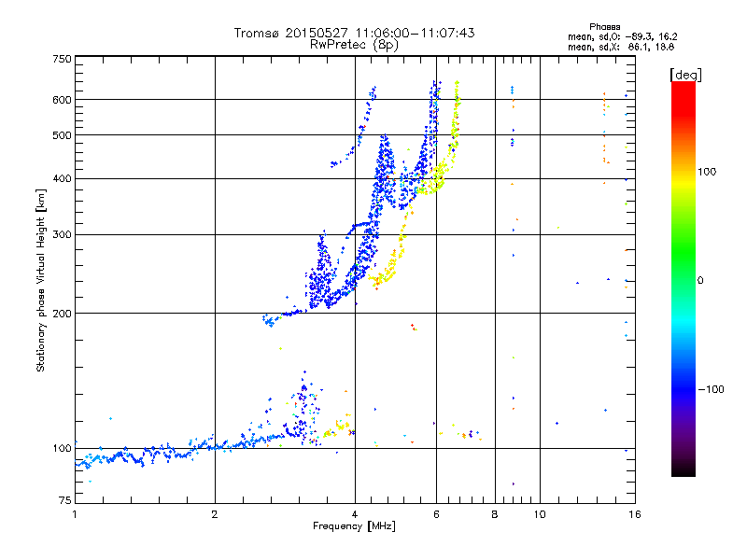Click the y-axis tick label "400"
Viewport: 747px width, 560px height.
[62, 178]
